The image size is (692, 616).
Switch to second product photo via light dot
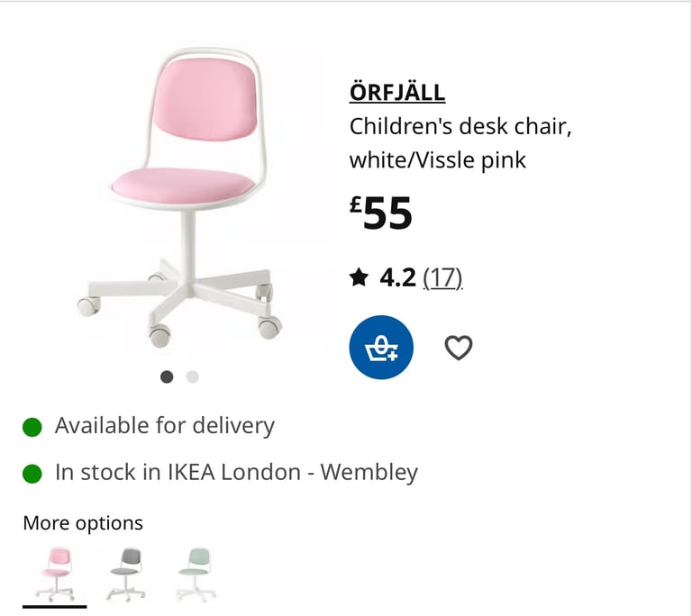193,376
